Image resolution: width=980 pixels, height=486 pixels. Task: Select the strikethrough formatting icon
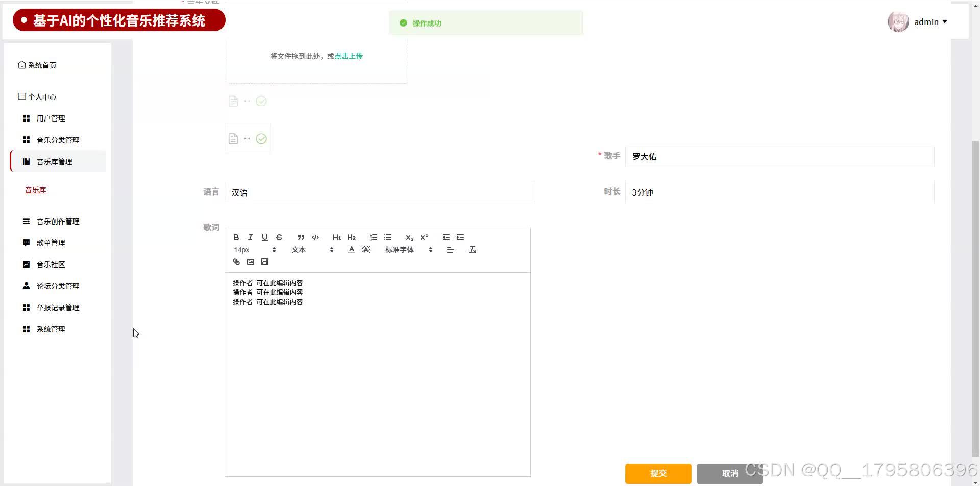279,237
